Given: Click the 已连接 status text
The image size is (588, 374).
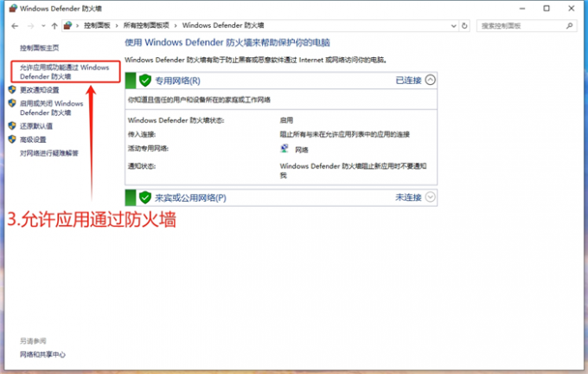Looking at the screenshot, I should pyautogui.click(x=408, y=81).
